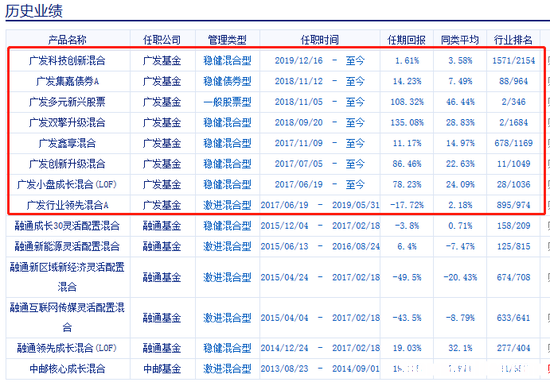Click the 135.08% return value
This screenshot has height=386, width=550.
click(x=407, y=122)
